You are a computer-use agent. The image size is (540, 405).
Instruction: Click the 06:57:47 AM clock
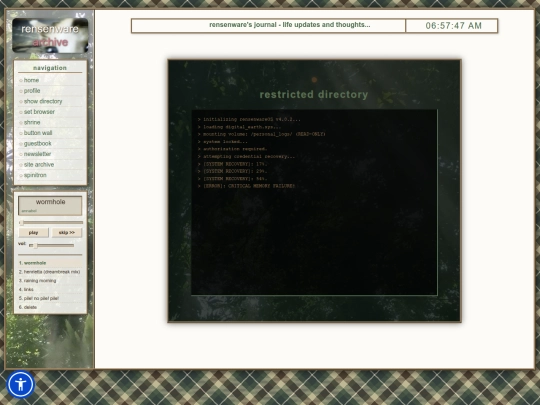(453, 25)
